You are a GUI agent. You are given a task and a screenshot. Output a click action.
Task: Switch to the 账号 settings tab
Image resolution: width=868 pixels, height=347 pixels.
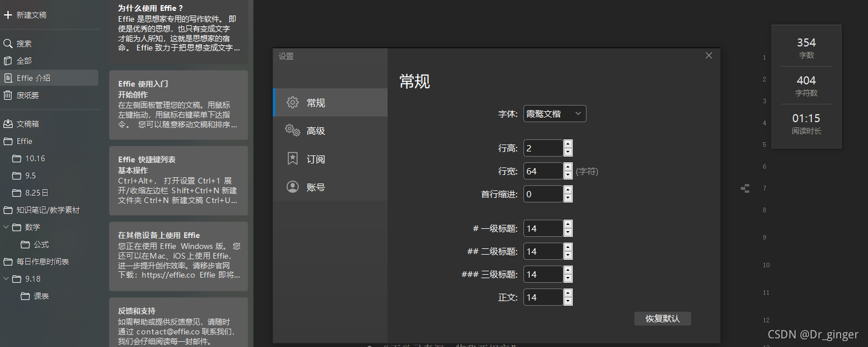click(x=330, y=187)
